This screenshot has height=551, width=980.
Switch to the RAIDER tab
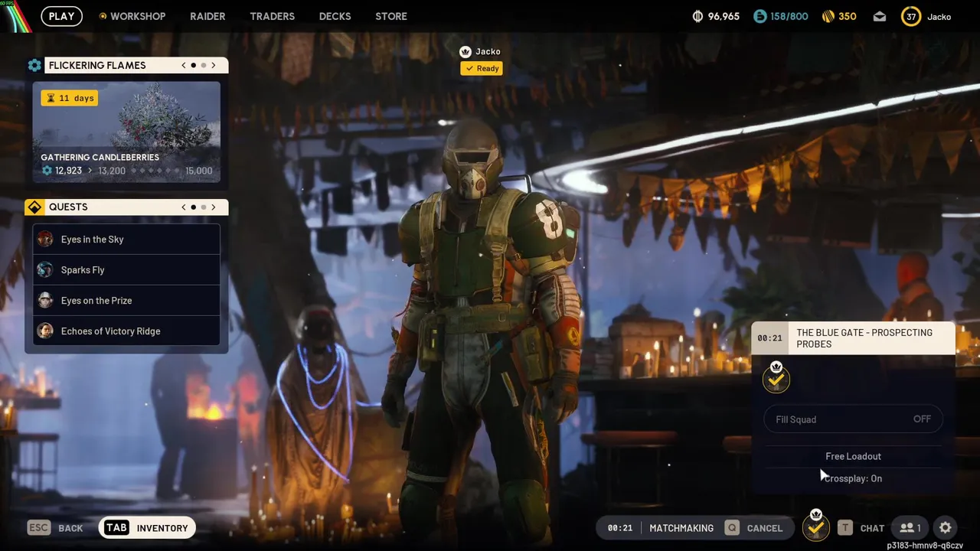click(207, 16)
